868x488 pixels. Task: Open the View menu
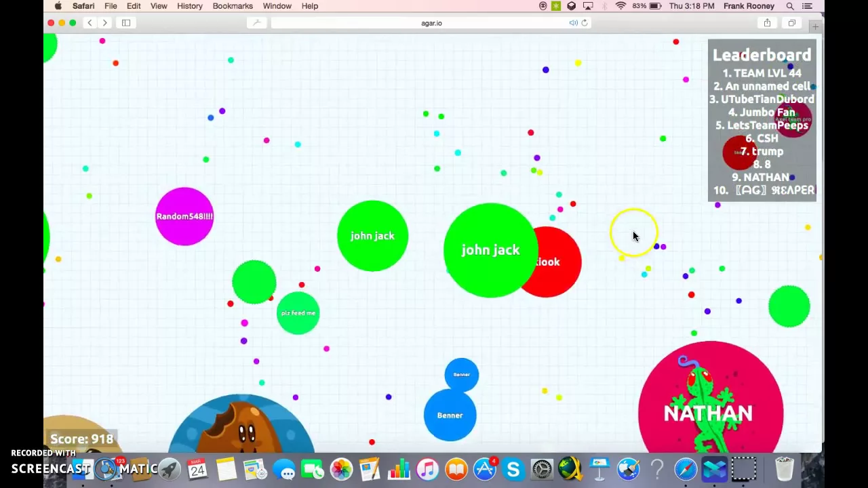[x=159, y=6]
